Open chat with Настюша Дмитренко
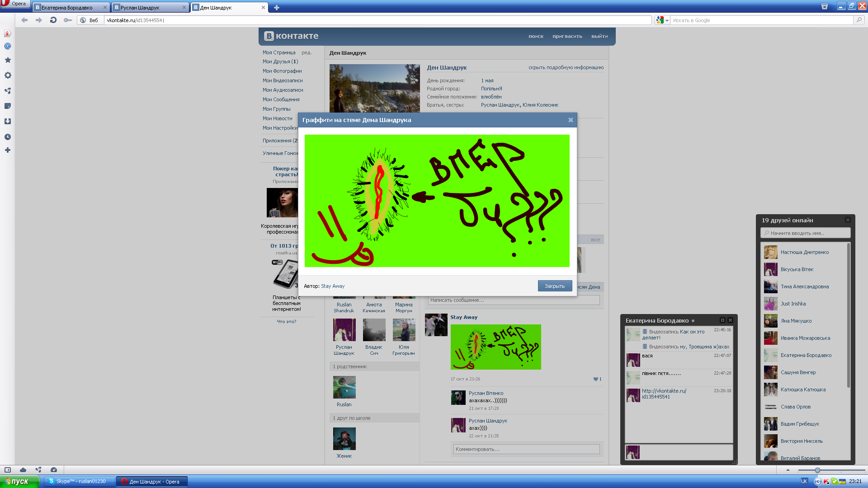868x488 pixels. 804,252
